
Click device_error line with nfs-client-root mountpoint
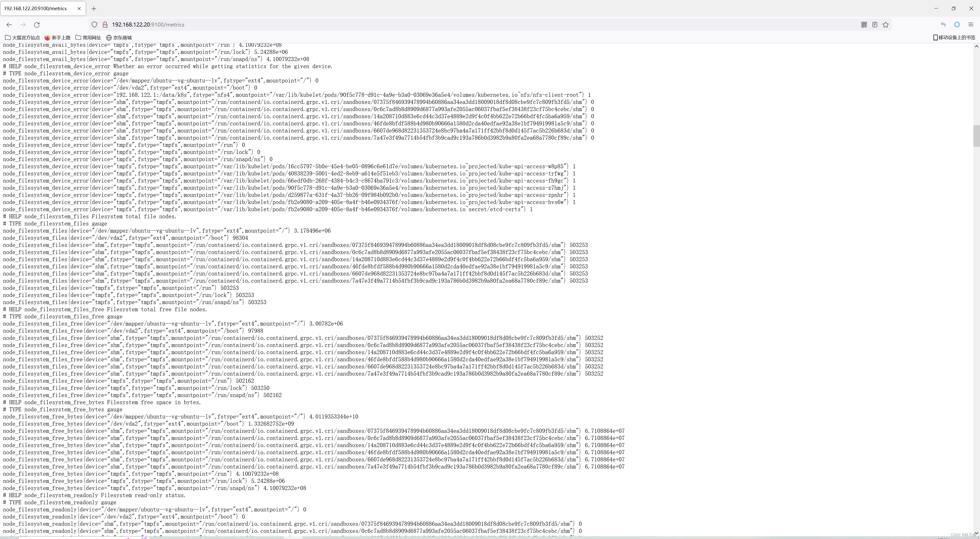tap(297, 95)
